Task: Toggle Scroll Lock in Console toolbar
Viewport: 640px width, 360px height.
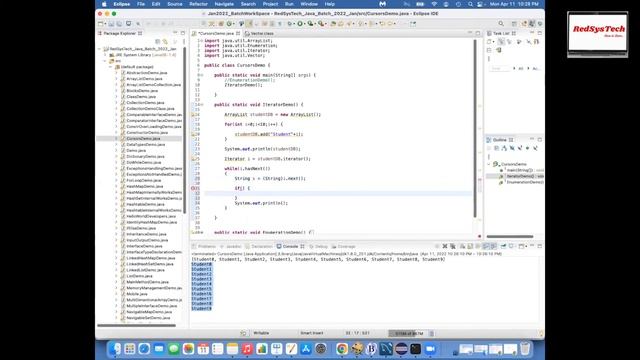Action: coord(470,246)
